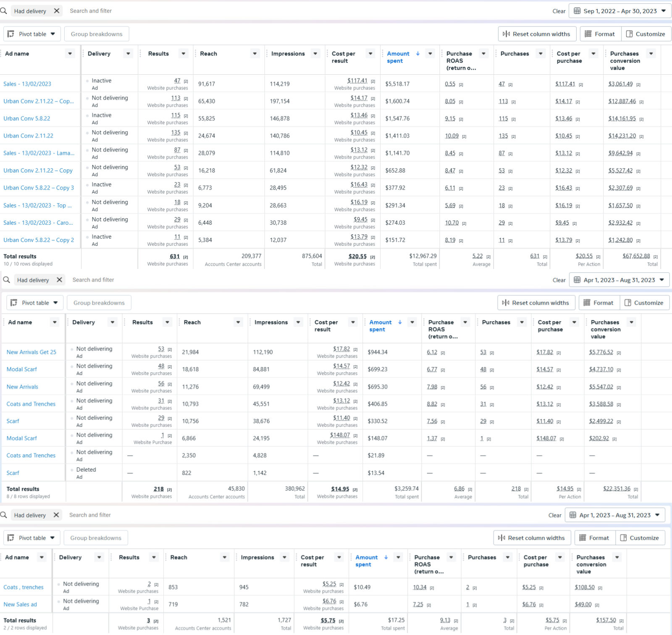Open Reach column menu arrow in middle table
Viewport: 672px width, 635px height.
point(238,322)
